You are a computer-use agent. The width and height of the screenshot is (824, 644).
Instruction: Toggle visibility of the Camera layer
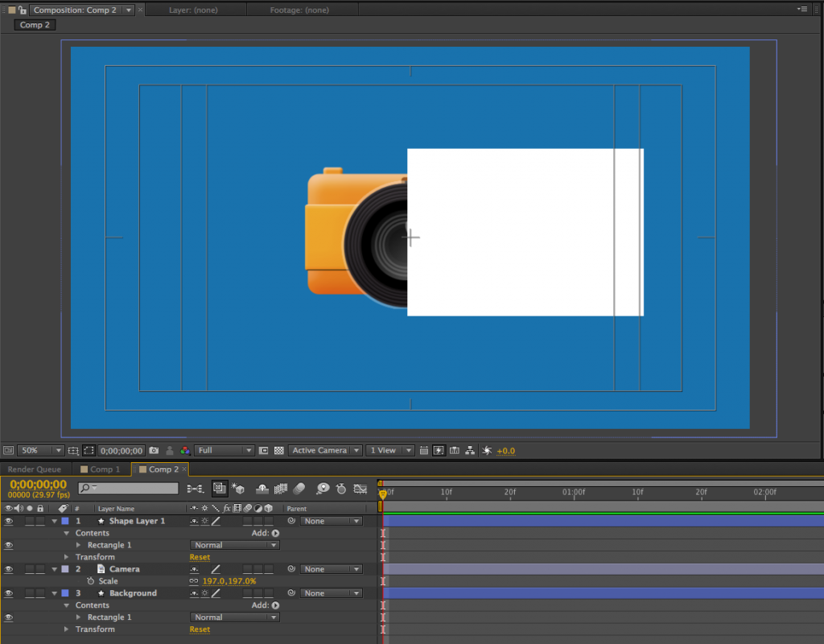pyautogui.click(x=8, y=569)
